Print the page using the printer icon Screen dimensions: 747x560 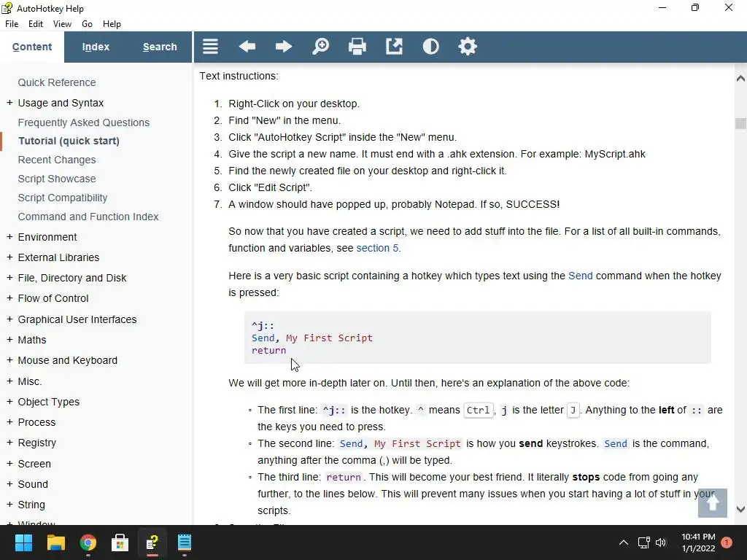click(357, 46)
